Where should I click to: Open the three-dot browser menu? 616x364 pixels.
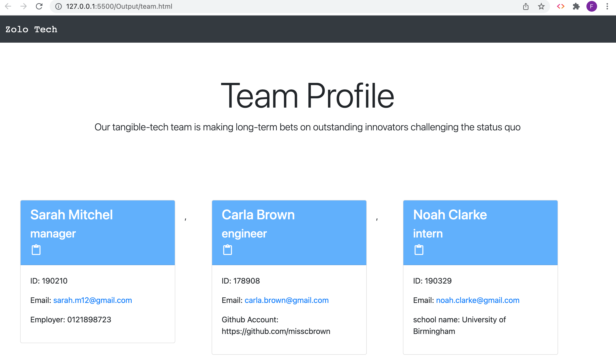coord(607,6)
